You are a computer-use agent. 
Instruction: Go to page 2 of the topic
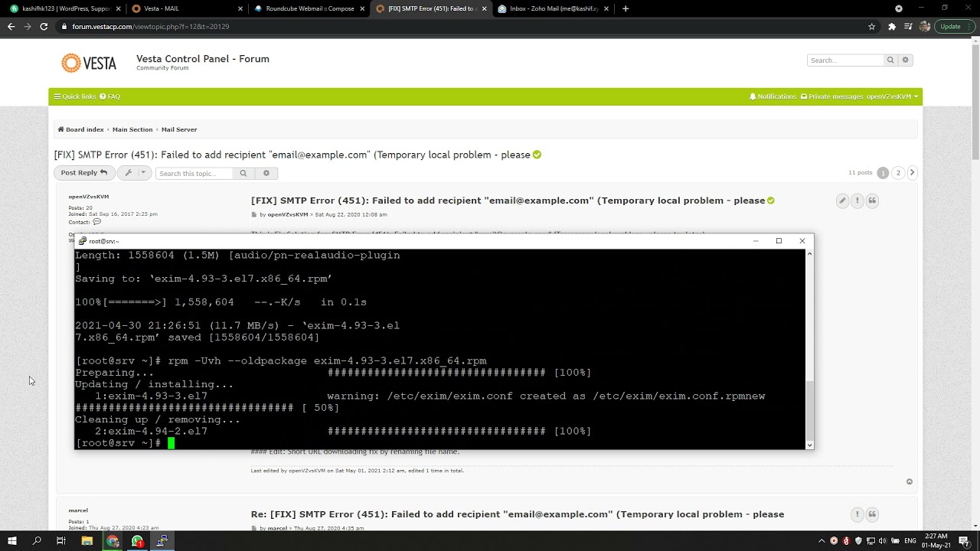tap(898, 173)
